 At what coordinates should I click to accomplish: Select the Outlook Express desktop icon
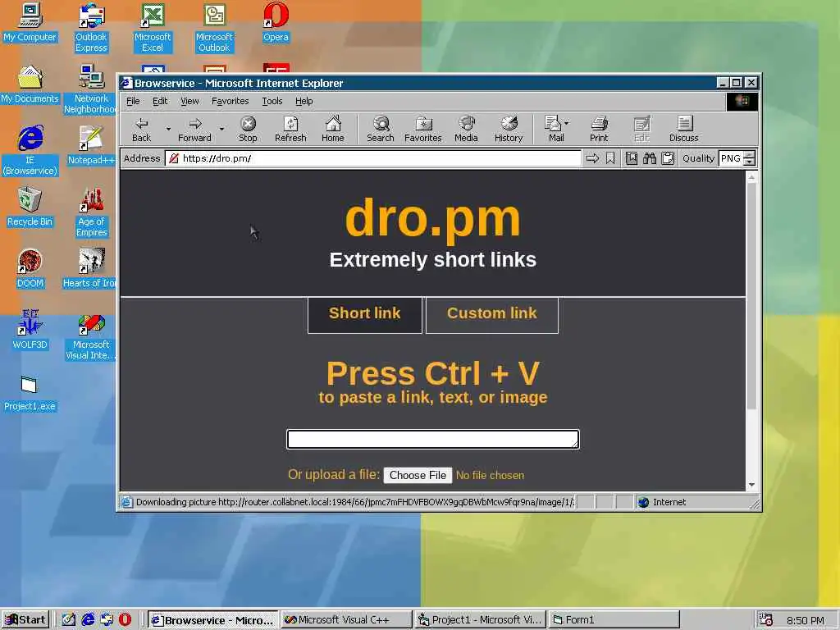pos(91,28)
